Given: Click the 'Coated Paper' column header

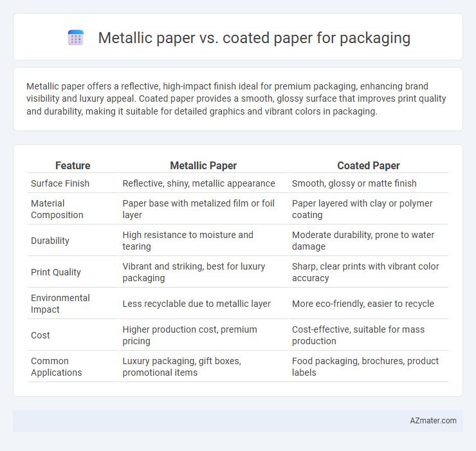Looking at the screenshot, I should click(x=368, y=165).
